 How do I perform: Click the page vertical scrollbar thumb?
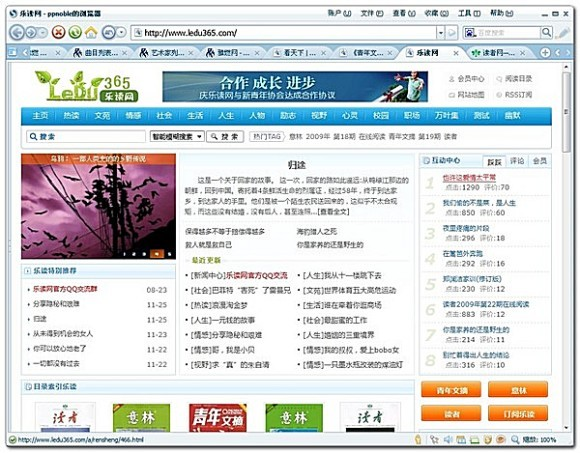click(566, 112)
